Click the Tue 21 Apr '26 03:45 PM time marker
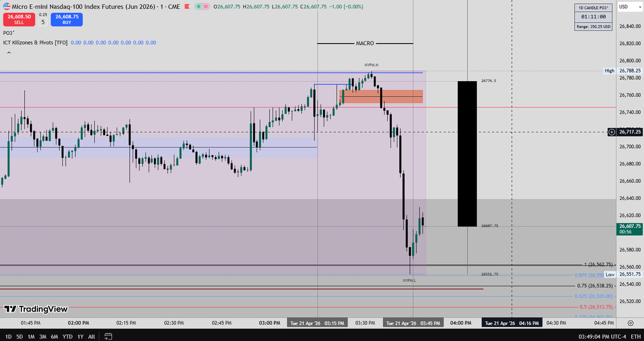 pyautogui.click(x=413, y=323)
